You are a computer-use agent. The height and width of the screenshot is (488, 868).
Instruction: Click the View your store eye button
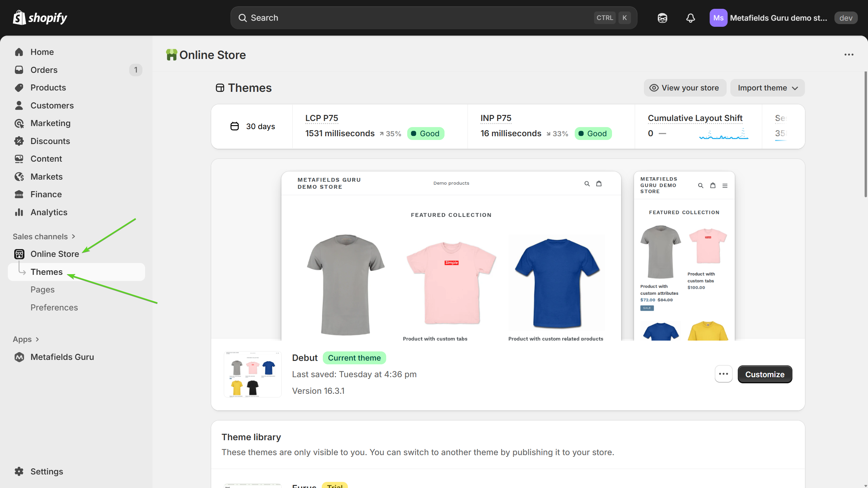click(x=685, y=88)
